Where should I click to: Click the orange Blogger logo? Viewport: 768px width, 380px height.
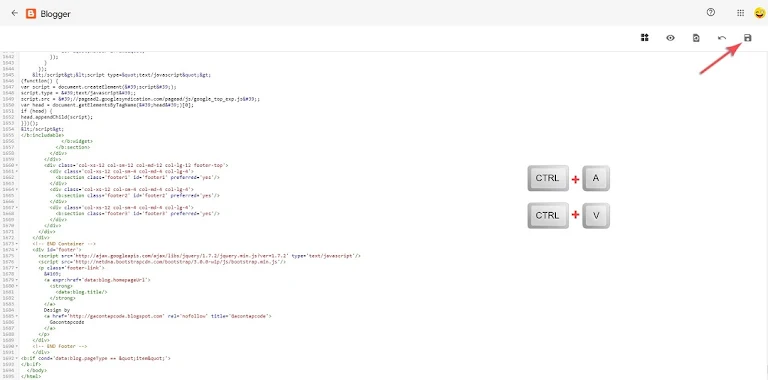31,14
